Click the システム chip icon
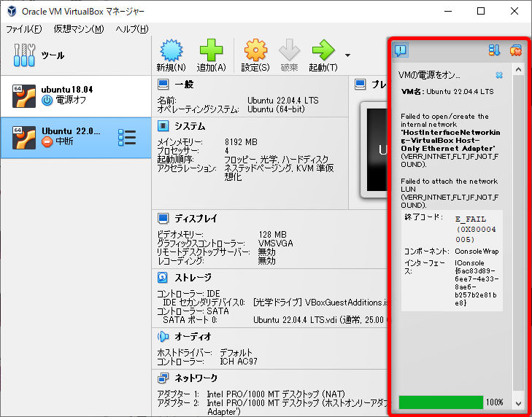 163,126
